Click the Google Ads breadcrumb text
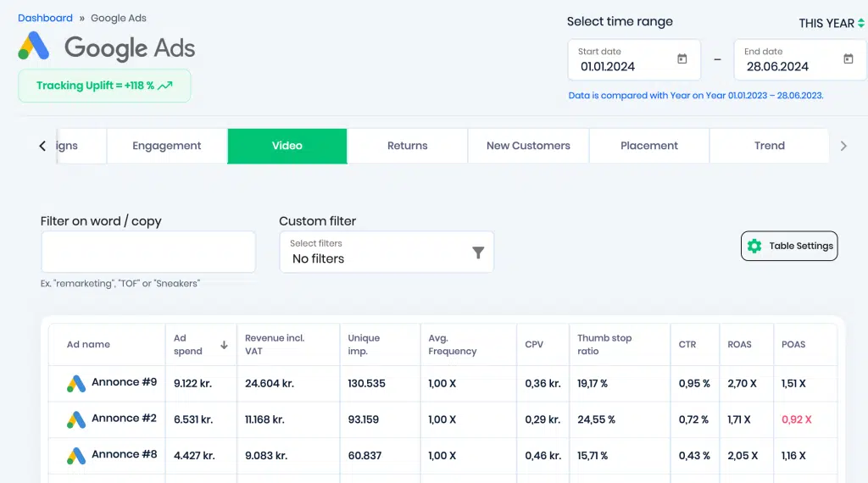The width and height of the screenshot is (868, 483). coord(119,18)
